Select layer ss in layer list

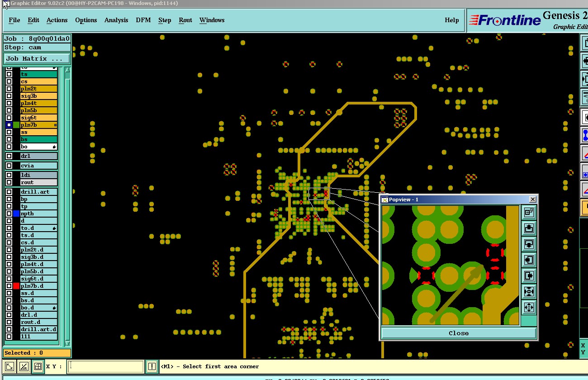39,132
